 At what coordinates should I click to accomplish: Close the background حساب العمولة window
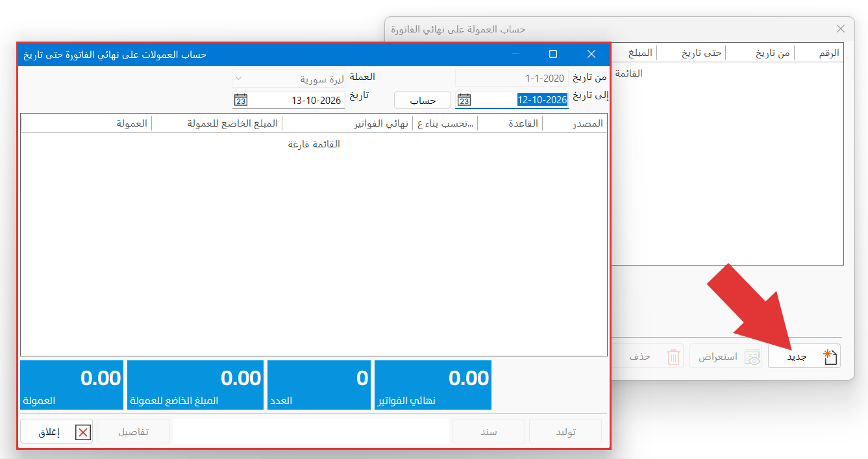coord(841,29)
